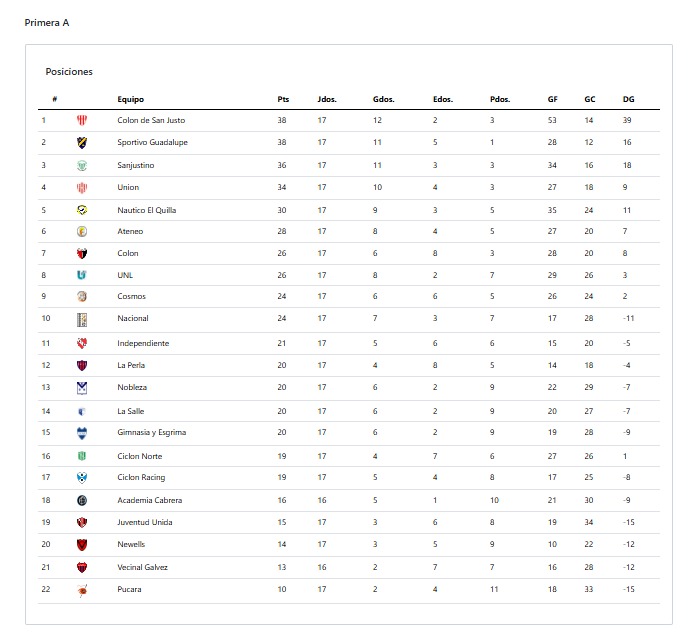Image resolution: width=690 pixels, height=643 pixels.
Task: Click the Academia Cabrera round badge
Action: point(82,500)
